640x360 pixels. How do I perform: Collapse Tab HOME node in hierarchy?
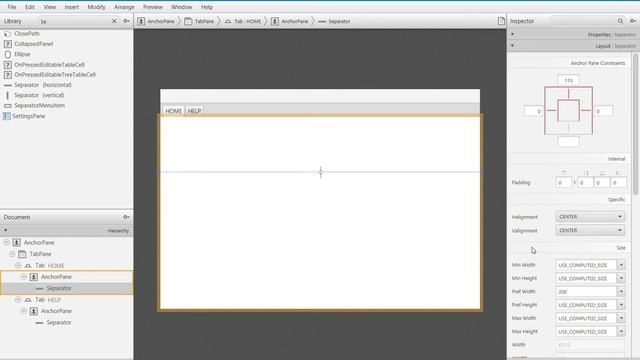pyautogui.click(x=18, y=265)
